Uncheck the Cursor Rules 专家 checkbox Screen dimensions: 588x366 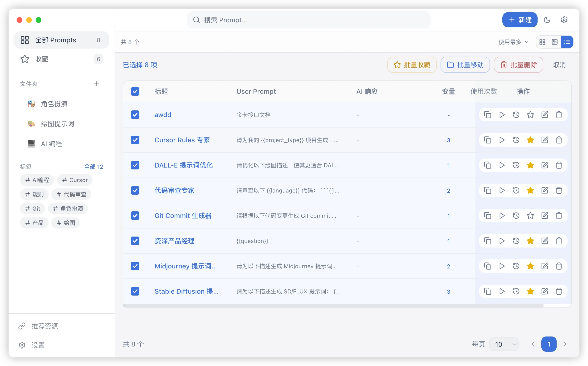click(x=135, y=140)
